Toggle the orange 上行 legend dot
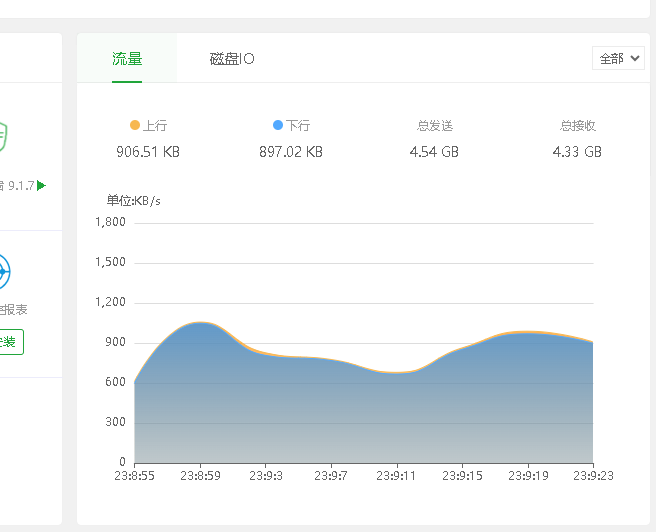Screen dimensions: 656x532 pyautogui.click(x=135, y=125)
